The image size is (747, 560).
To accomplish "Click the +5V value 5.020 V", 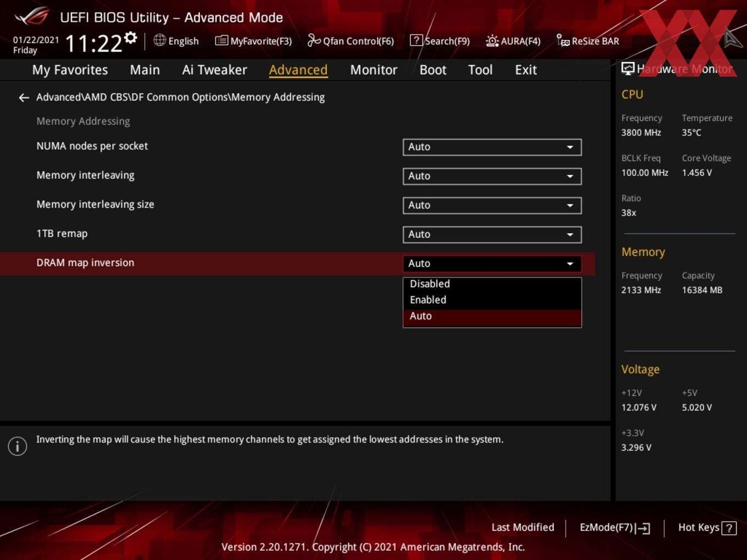I will [x=696, y=407].
